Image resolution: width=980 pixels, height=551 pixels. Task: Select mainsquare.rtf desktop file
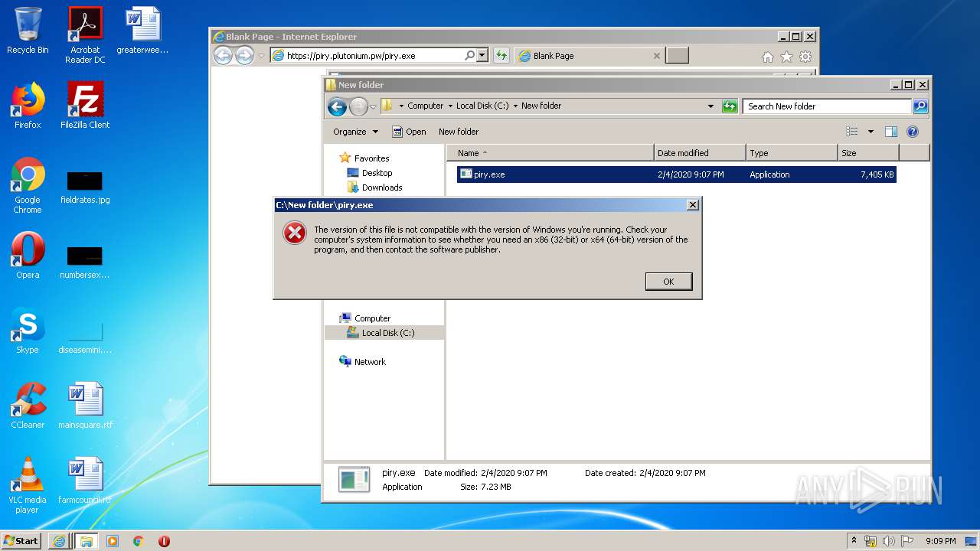click(85, 406)
